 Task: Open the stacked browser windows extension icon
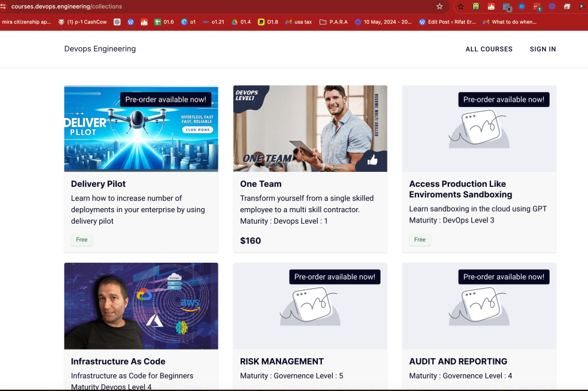(567, 6)
